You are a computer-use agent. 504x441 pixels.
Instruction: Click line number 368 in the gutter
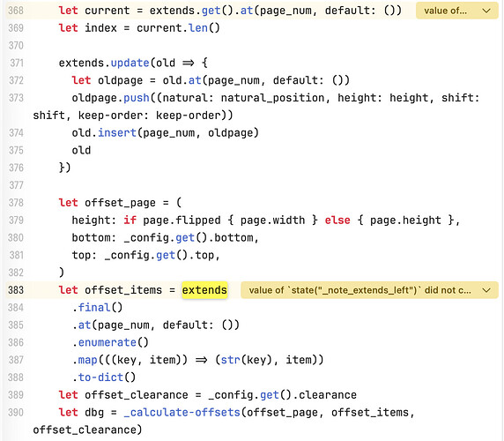16,11
